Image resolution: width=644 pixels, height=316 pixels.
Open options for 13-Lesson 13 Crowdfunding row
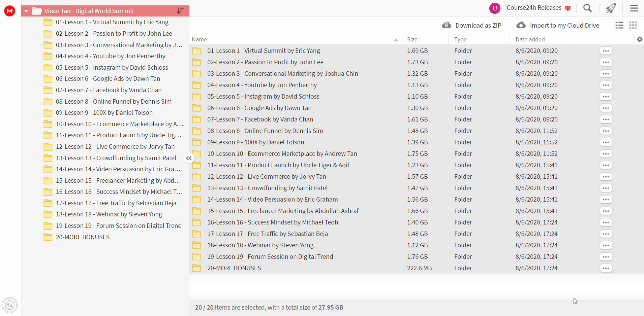(606, 188)
